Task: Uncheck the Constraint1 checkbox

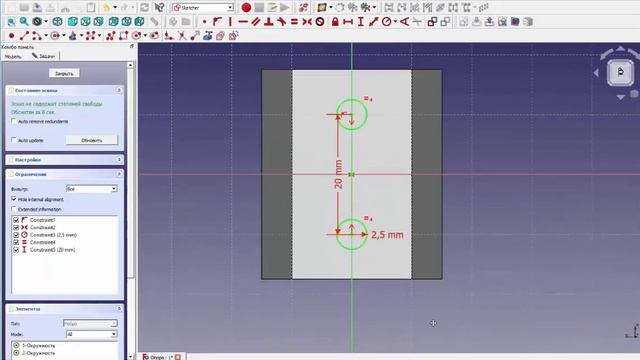Action: pos(16,220)
